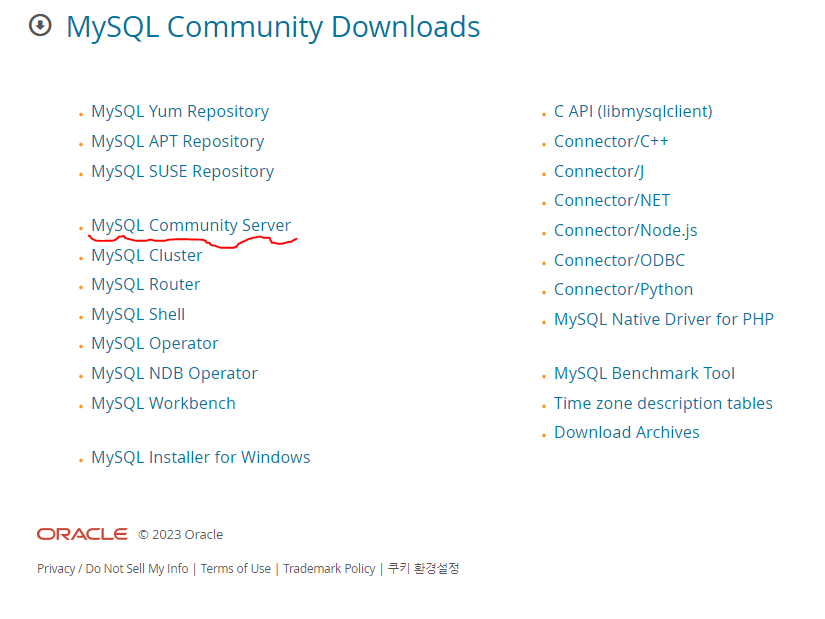Open the MySQL Cluster link

pos(147,255)
